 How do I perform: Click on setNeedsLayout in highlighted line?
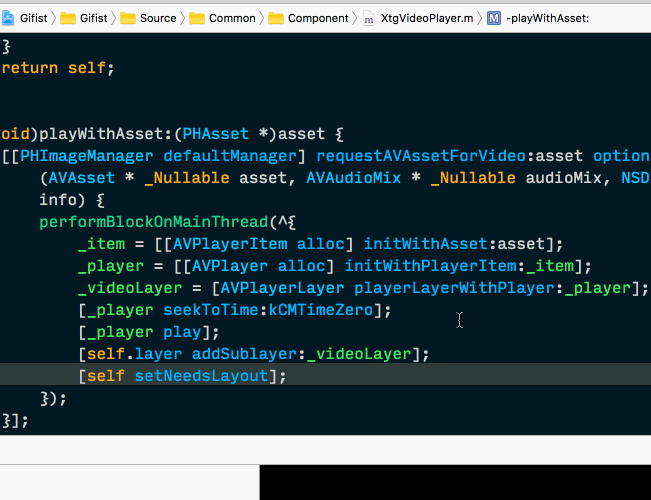pyautogui.click(x=201, y=376)
